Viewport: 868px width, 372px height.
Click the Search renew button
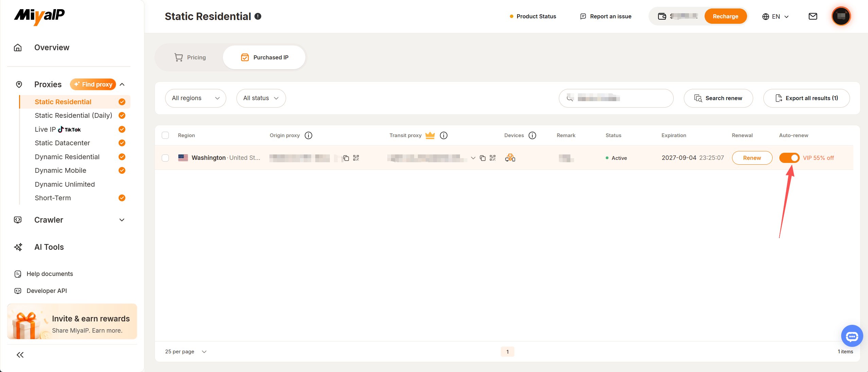tap(718, 98)
